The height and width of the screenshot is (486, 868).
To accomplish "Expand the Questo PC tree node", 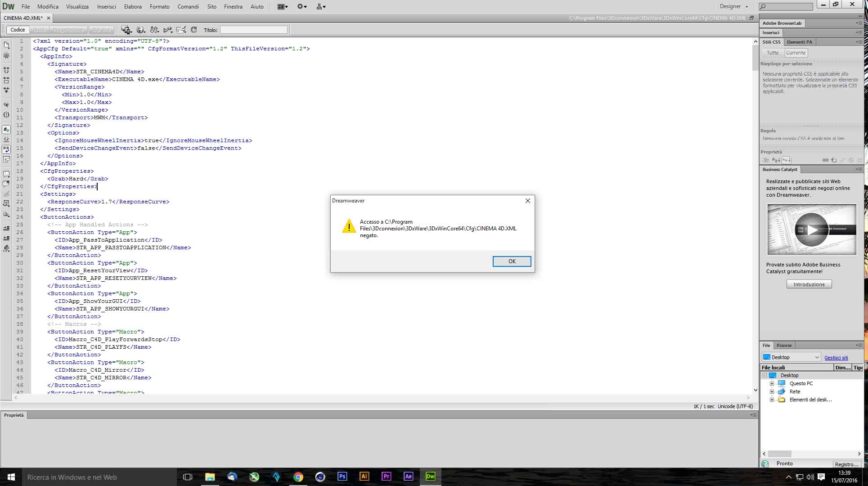I will coord(772,384).
